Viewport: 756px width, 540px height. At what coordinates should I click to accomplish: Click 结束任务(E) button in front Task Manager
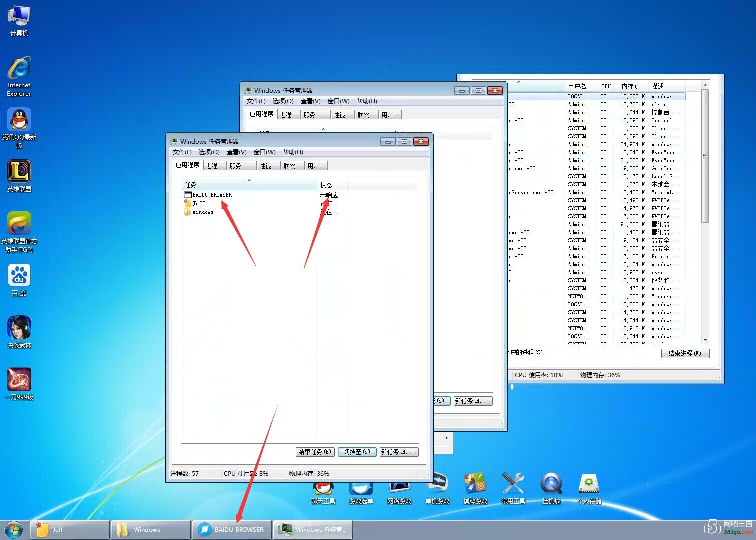[x=315, y=452]
